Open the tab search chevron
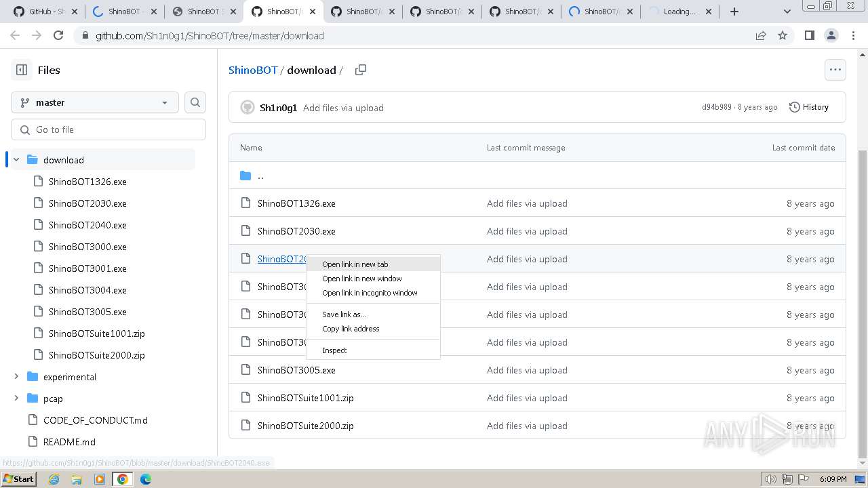 (x=787, y=12)
